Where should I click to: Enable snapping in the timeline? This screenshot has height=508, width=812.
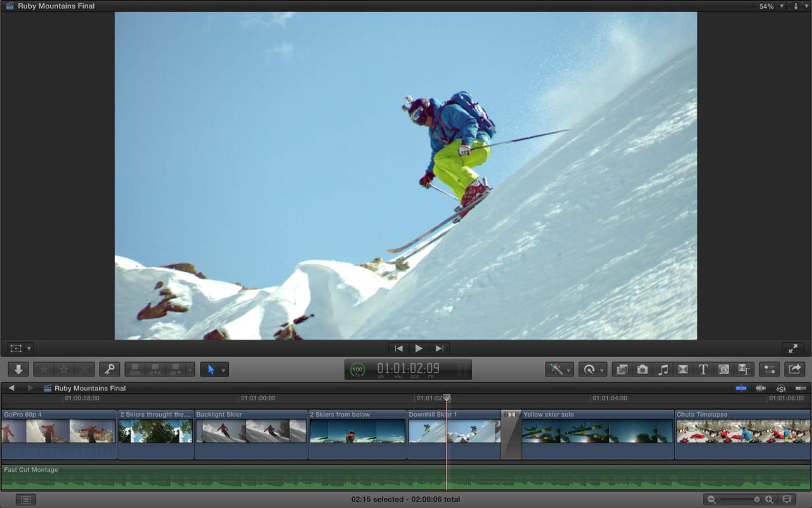(800, 388)
